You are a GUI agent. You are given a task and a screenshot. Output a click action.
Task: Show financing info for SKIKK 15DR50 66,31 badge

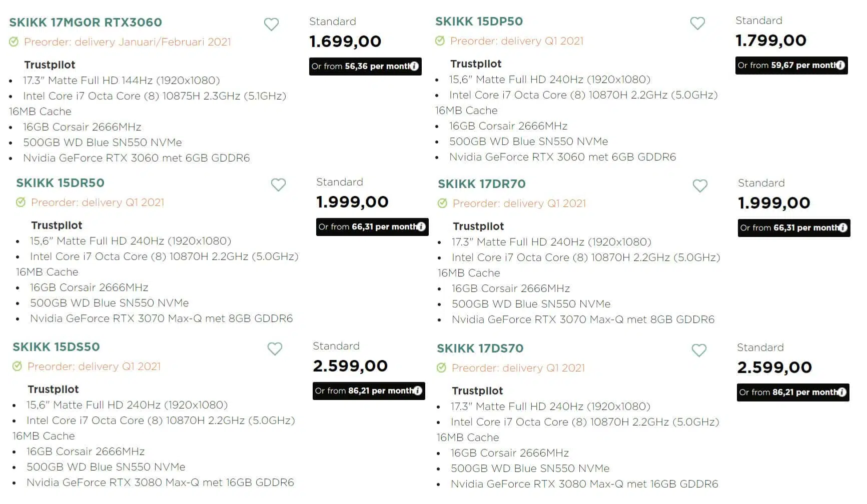tap(421, 226)
